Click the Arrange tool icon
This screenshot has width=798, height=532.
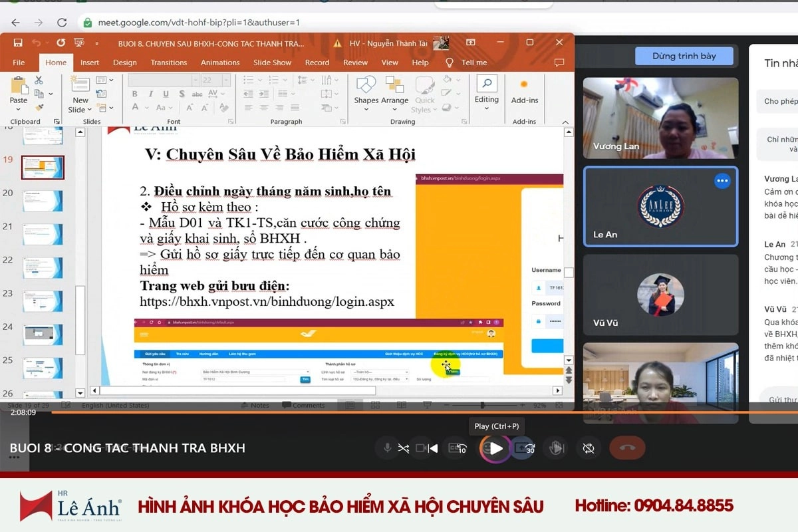tap(394, 90)
